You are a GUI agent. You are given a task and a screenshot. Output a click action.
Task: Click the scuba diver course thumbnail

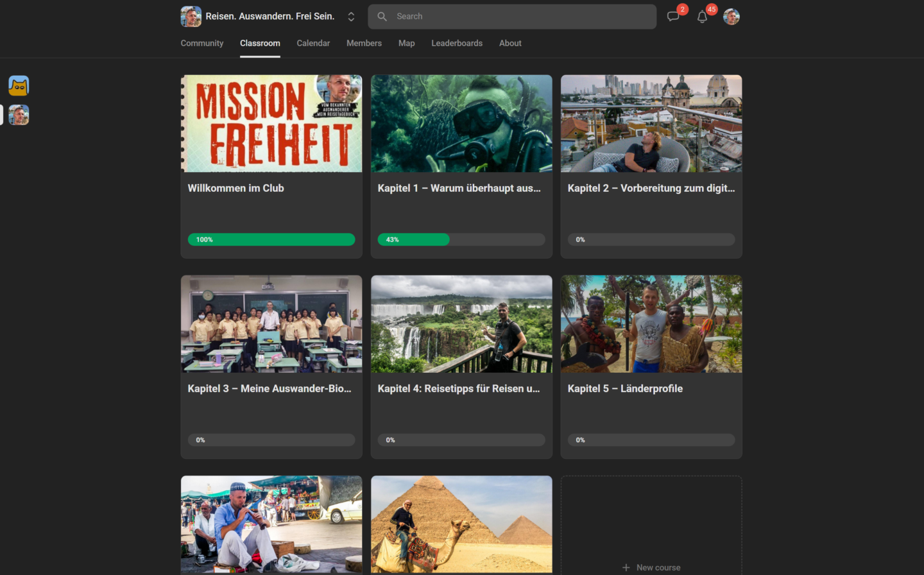[461, 123]
